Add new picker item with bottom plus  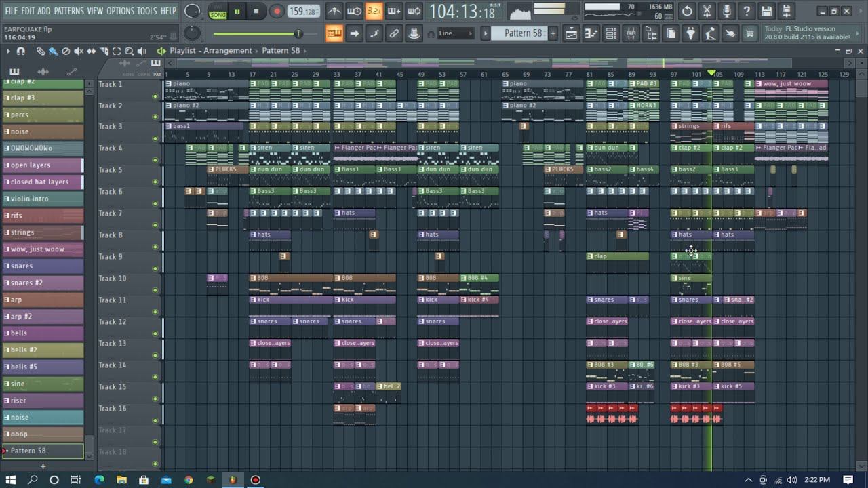[43, 466]
